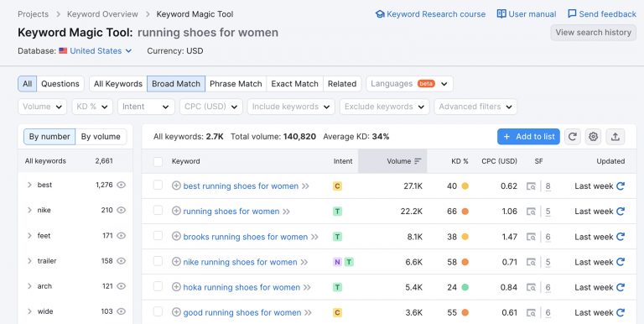Check the nike running shoes row

(158, 261)
